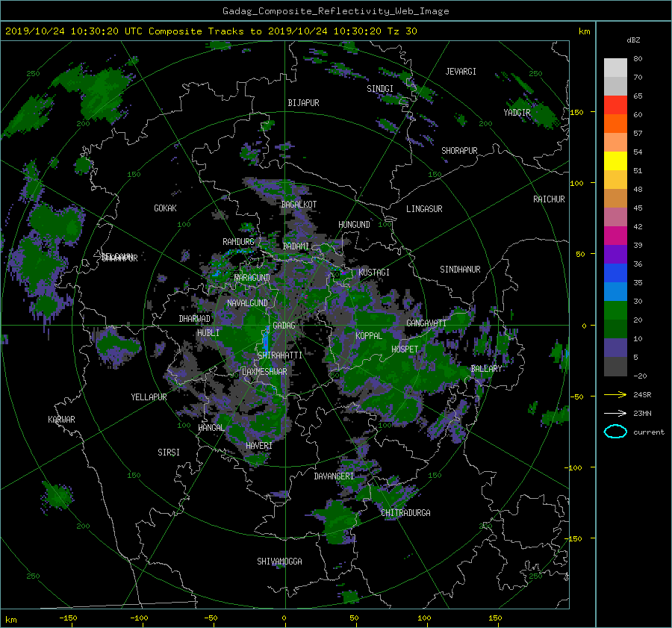Screen dimensions: 672x628
Task: Select the green 30 dBZ color swatch
Action: point(615,310)
